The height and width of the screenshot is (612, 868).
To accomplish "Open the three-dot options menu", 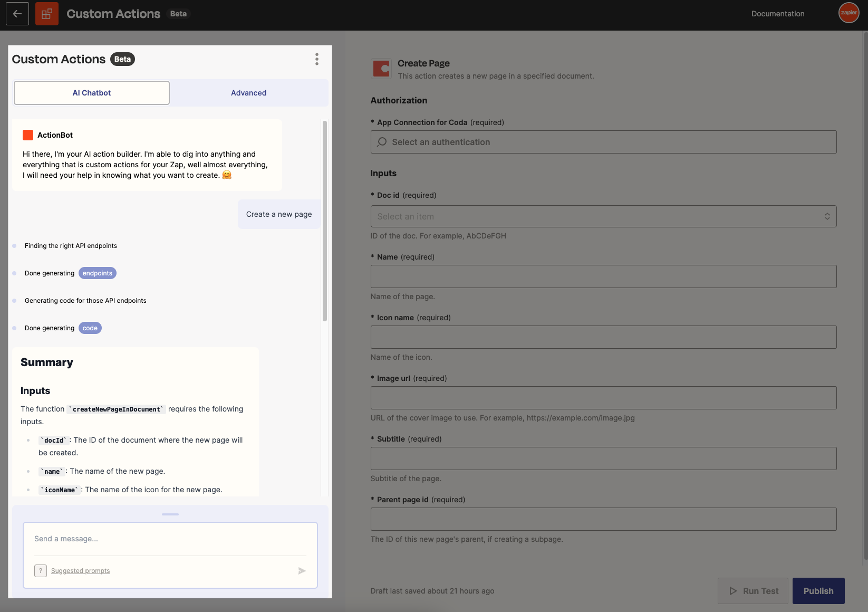I will 317,59.
